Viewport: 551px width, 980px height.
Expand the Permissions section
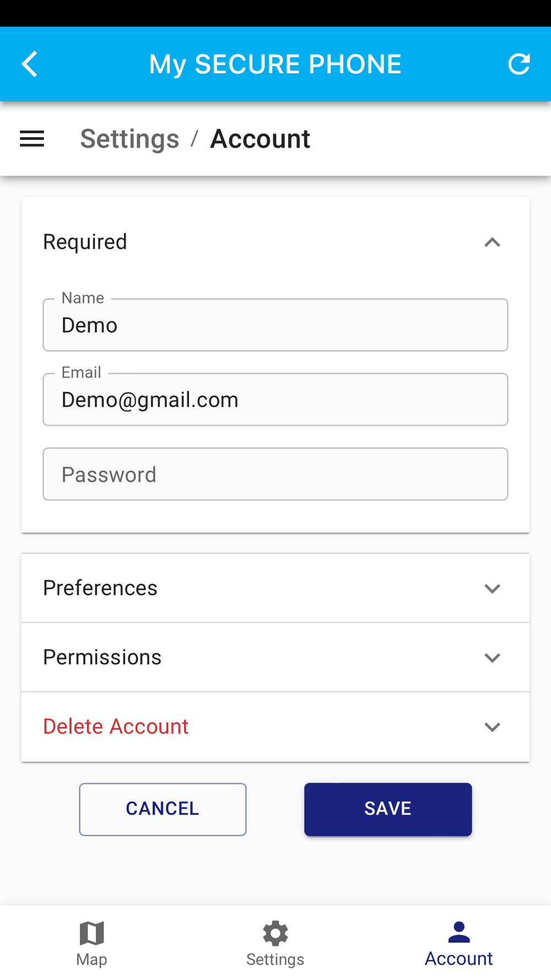[492, 658]
